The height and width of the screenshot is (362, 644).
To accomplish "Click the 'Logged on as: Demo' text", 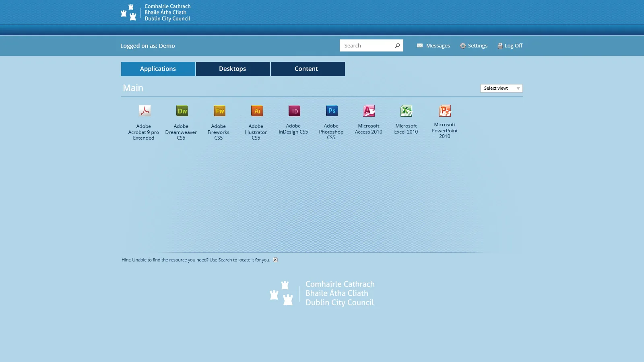I will coord(148,46).
